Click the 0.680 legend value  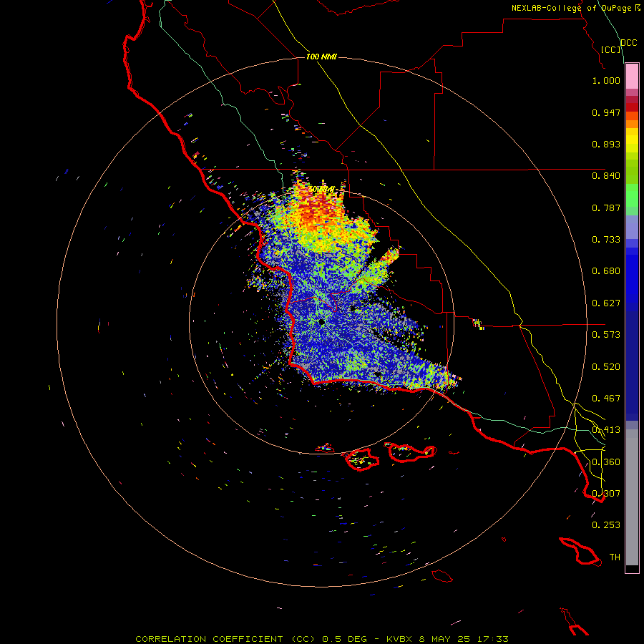[606, 271]
